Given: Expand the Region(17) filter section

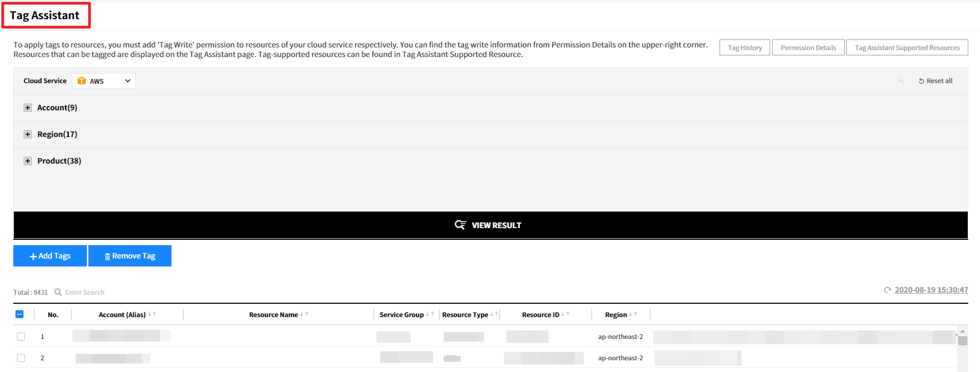Looking at the screenshot, I should [28, 134].
